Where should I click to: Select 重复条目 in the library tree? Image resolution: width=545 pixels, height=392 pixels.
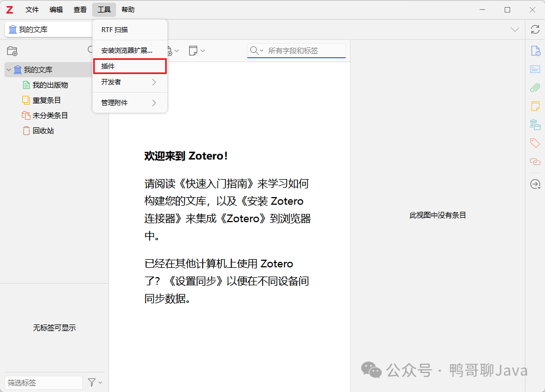pos(46,100)
